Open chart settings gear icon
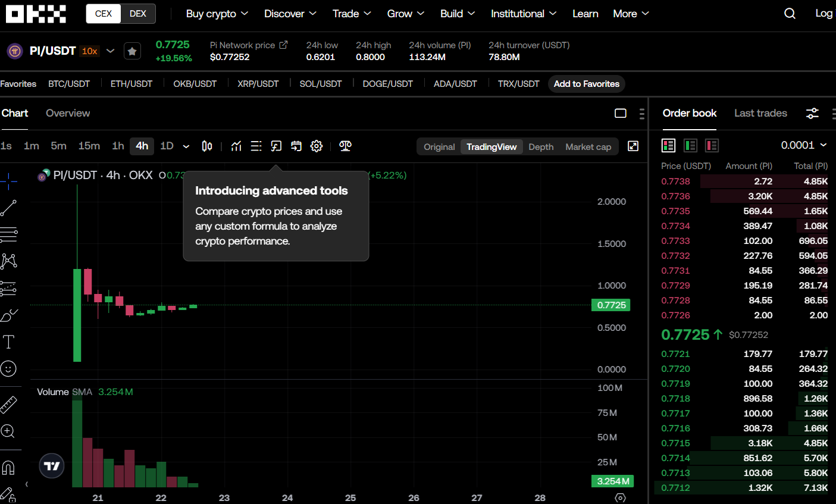The height and width of the screenshot is (504, 836). pos(317,146)
